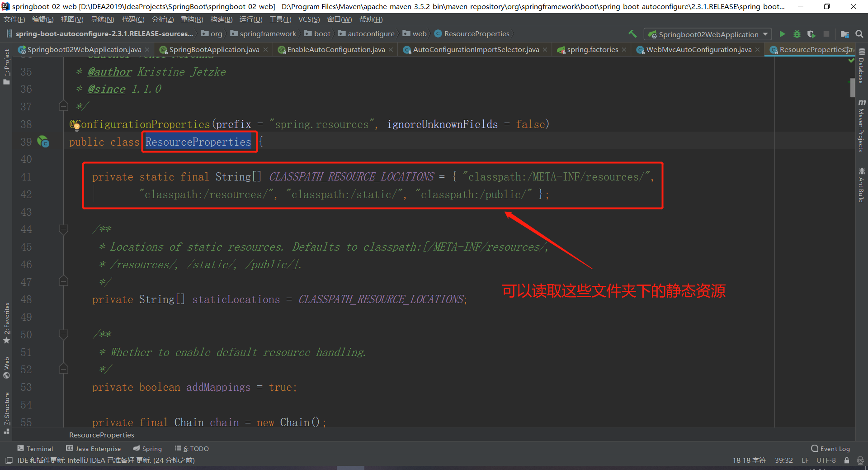Close the spring.factories editor tab

click(624, 50)
